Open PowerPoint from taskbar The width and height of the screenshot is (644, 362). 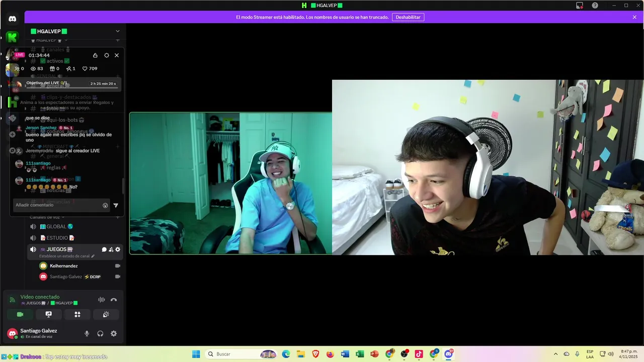(x=374, y=354)
